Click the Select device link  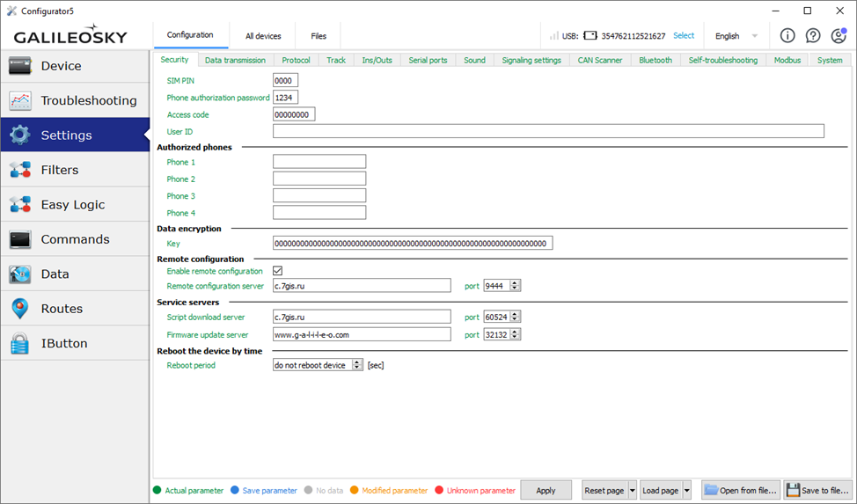coord(684,36)
